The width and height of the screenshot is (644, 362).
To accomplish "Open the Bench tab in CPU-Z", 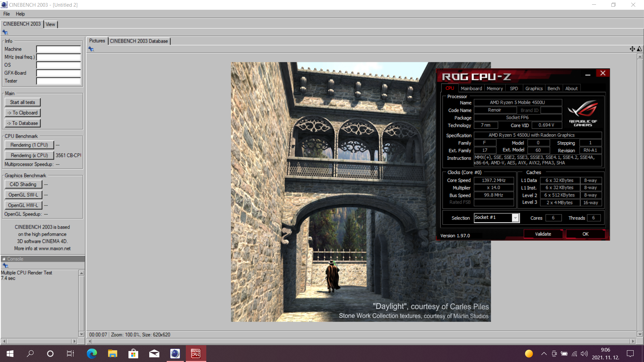I will 554,88.
